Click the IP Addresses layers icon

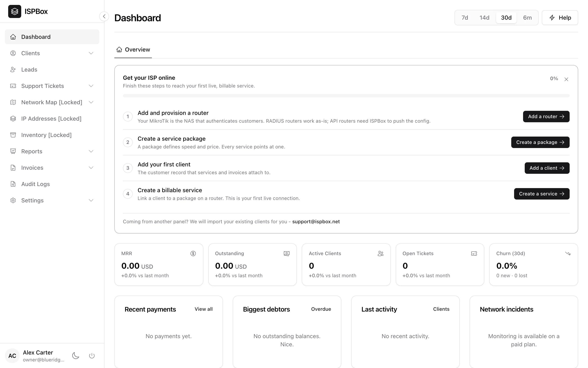point(13,119)
